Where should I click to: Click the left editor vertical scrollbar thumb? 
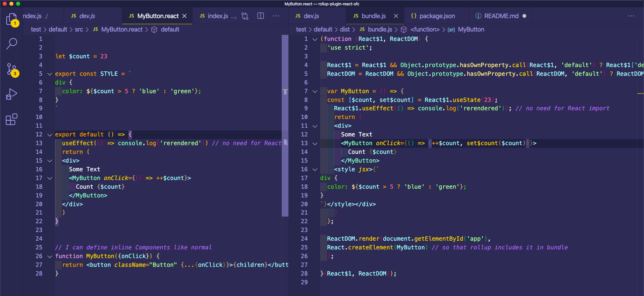pyautogui.click(x=285, y=126)
